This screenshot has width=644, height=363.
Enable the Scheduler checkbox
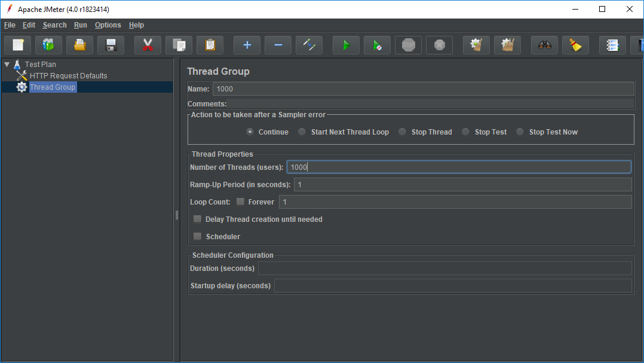[x=198, y=236]
